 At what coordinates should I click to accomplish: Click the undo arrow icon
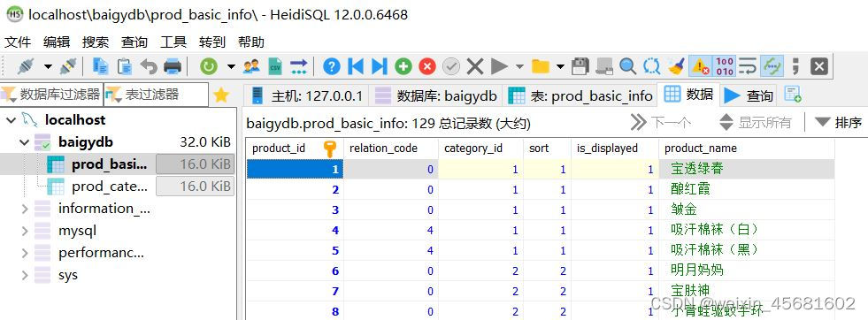[x=149, y=67]
